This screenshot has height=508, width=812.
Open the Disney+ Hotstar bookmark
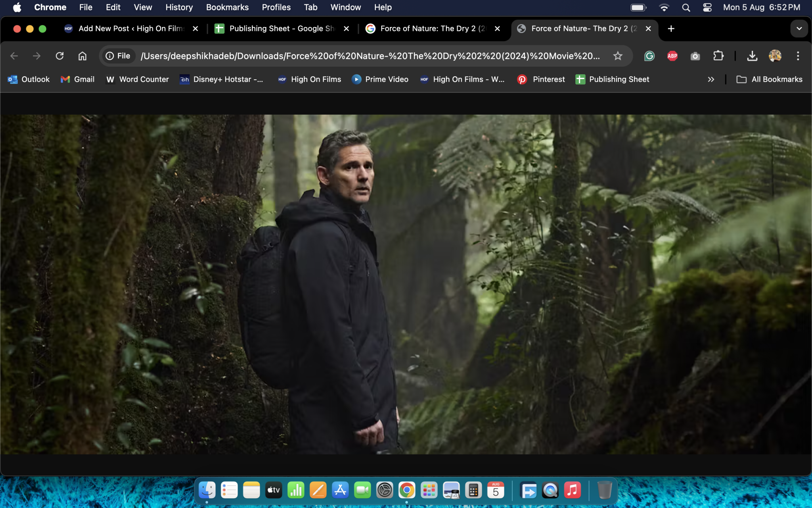221,79
